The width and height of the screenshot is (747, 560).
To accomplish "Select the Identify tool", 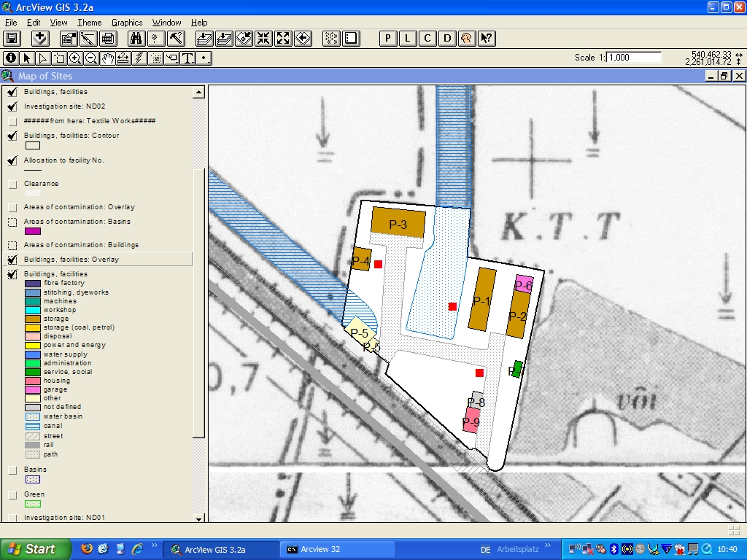I will click(x=11, y=58).
